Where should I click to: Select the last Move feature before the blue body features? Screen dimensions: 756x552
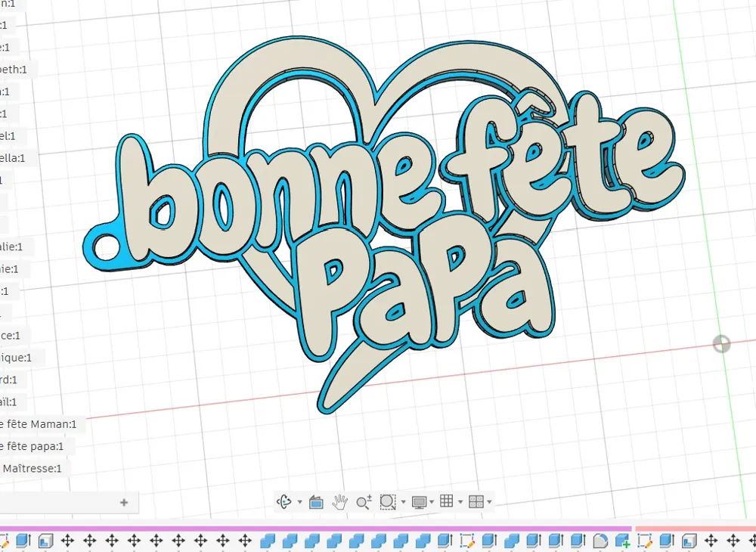(245, 541)
